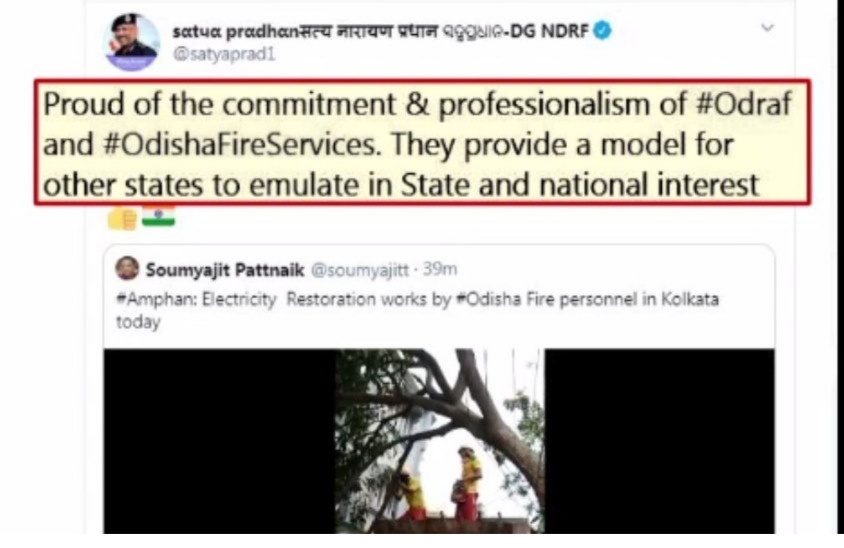Open the #Odraf hashtag
844x548 pixels.
coord(743,103)
